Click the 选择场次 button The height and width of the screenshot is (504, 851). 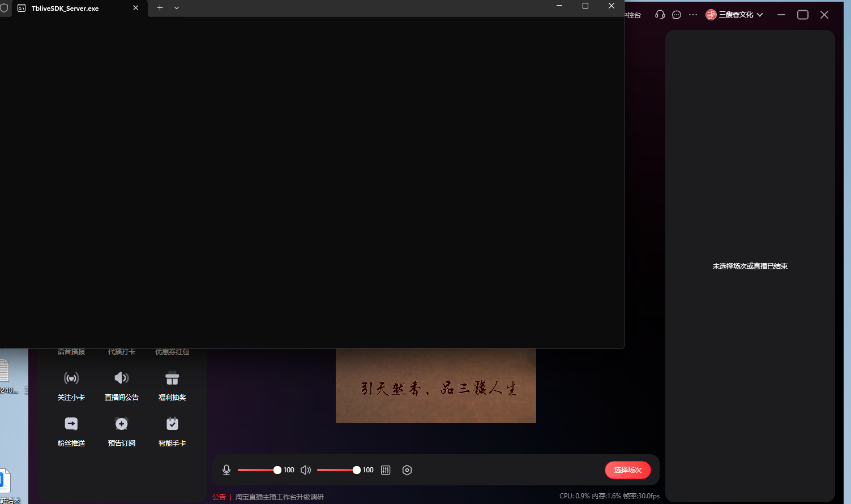pos(628,470)
